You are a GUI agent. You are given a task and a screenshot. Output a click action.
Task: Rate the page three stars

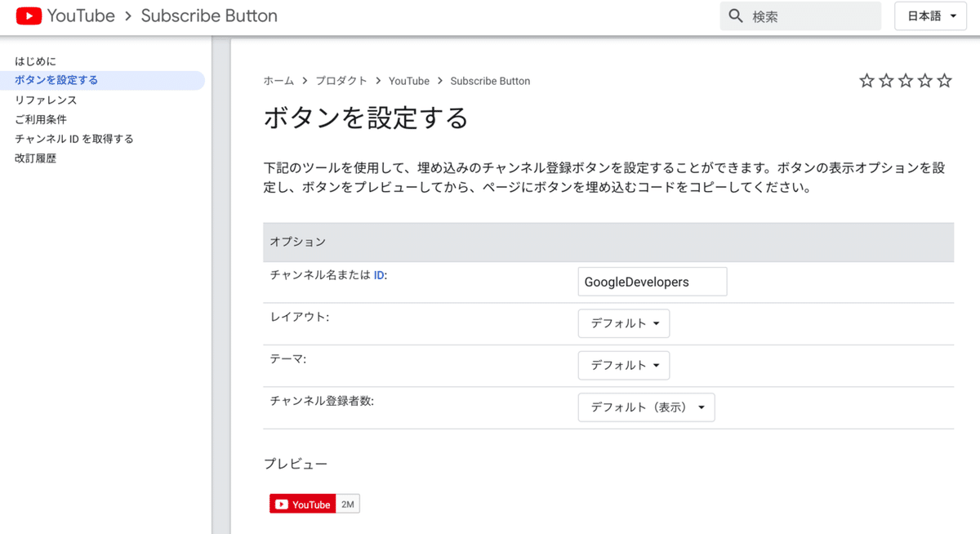(x=906, y=81)
